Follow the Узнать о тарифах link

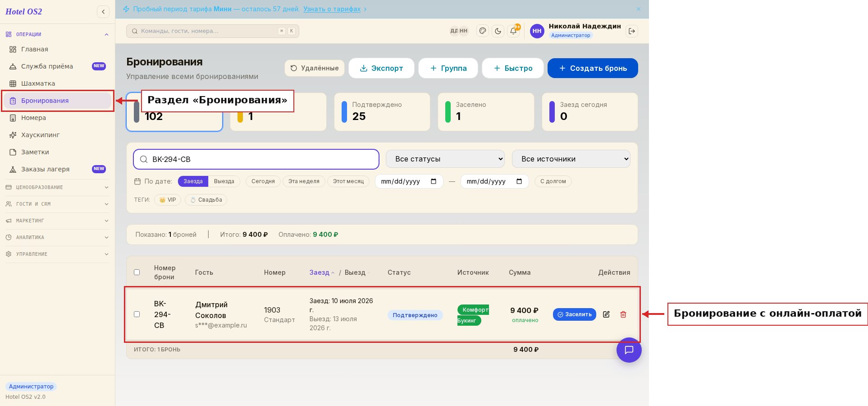point(332,9)
